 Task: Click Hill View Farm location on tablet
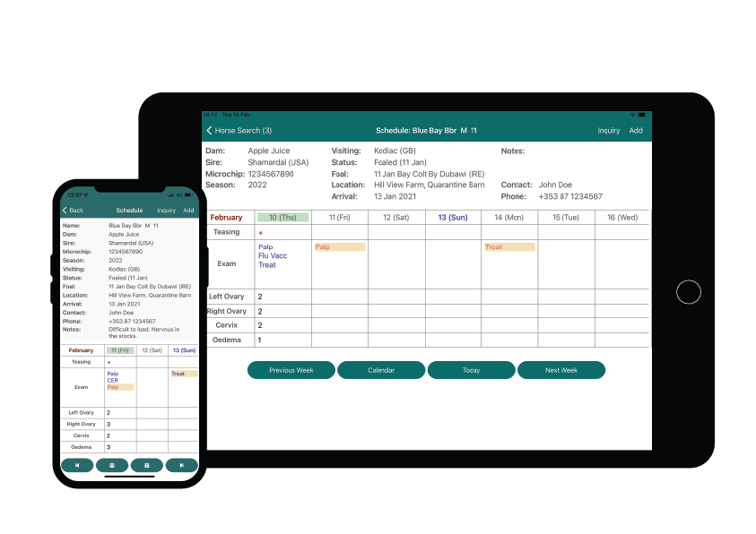429,185
